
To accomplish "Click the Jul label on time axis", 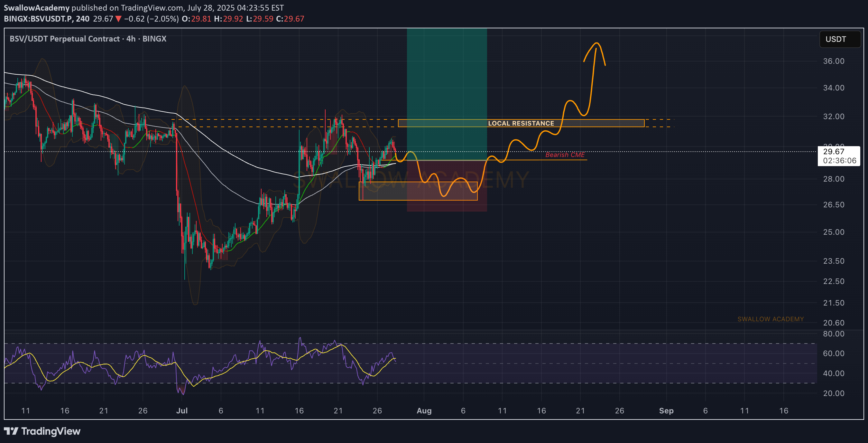I will coord(182,410).
